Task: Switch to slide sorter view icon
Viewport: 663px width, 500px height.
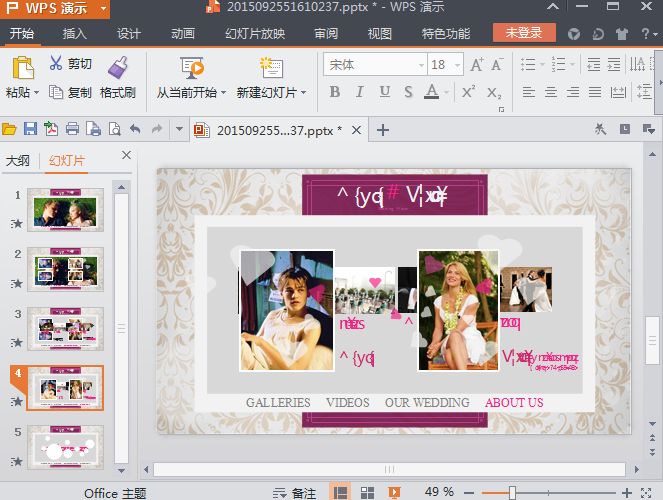Action: [x=367, y=492]
